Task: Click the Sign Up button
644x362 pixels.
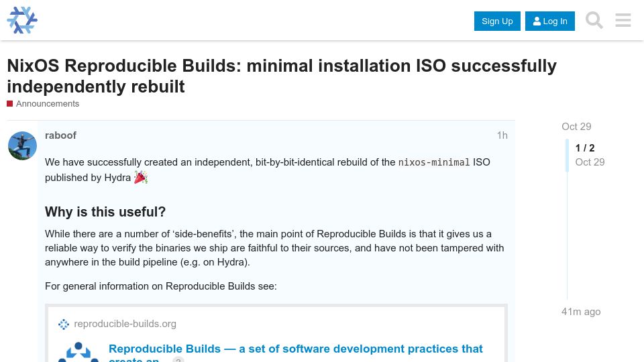Action: point(497,21)
